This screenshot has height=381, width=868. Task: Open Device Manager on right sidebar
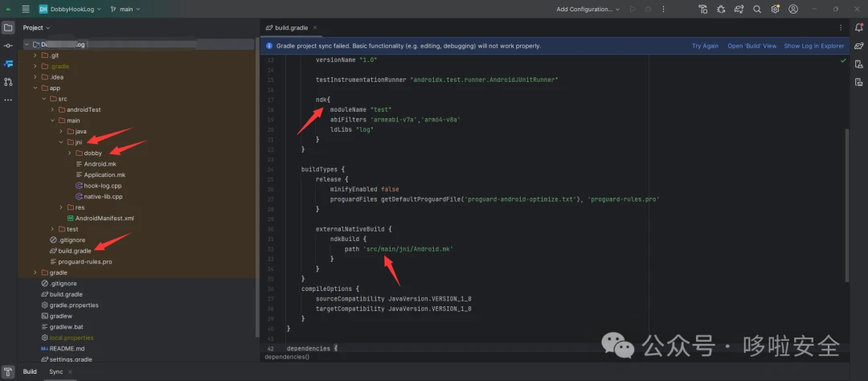(858, 63)
